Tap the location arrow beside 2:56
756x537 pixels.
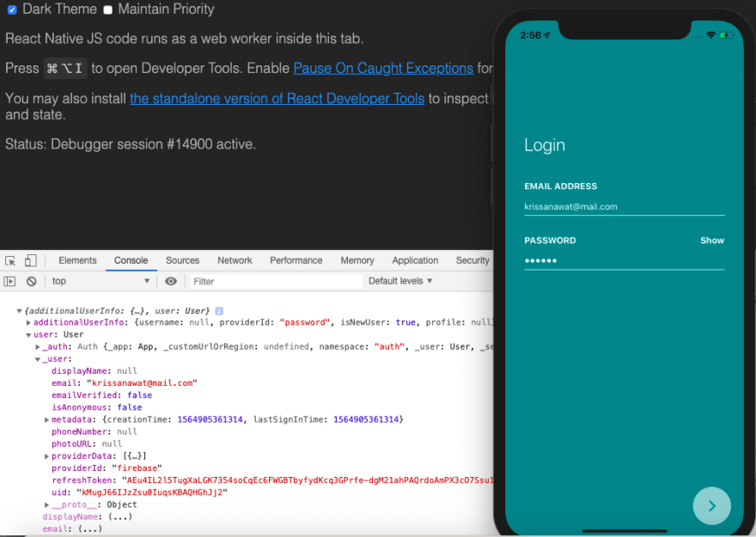(546, 35)
